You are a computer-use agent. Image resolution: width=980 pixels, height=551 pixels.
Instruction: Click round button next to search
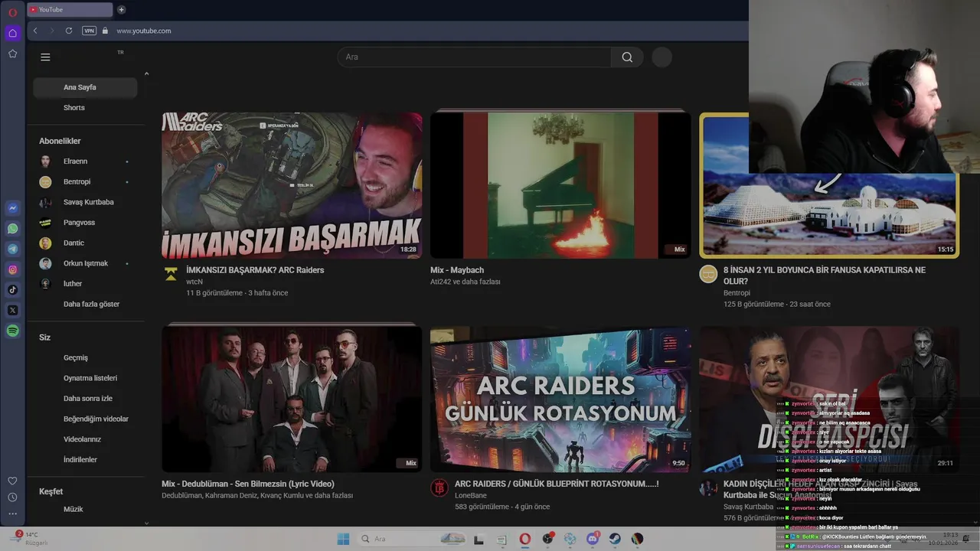(x=661, y=57)
